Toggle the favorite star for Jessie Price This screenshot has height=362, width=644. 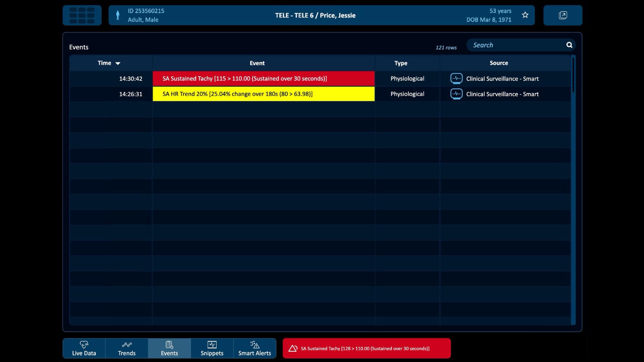525,15
